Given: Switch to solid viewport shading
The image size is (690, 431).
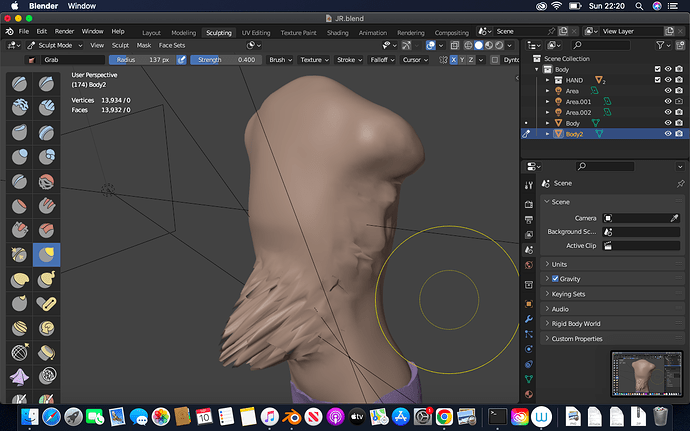Looking at the screenshot, I should 478,45.
